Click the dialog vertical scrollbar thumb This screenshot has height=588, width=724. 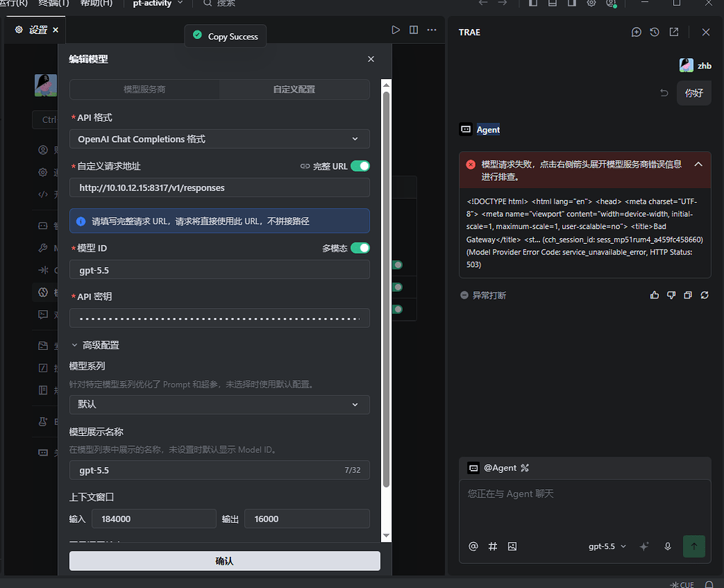(x=387, y=289)
